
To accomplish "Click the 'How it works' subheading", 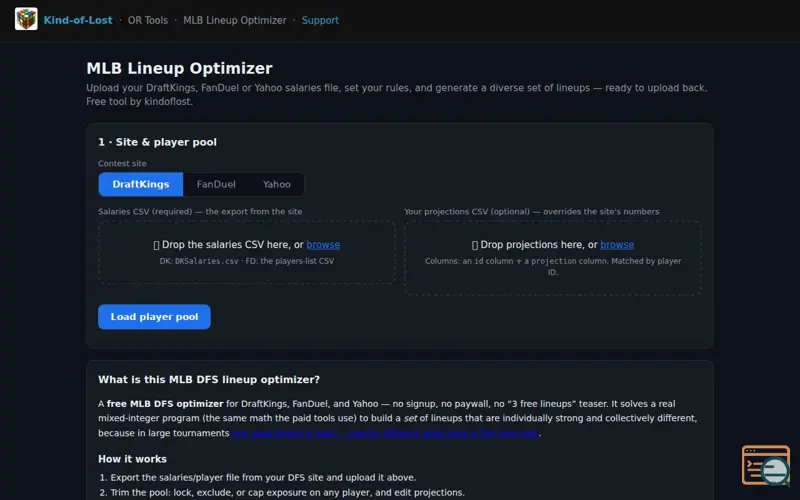I will pyautogui.click(x=132, y=459).
